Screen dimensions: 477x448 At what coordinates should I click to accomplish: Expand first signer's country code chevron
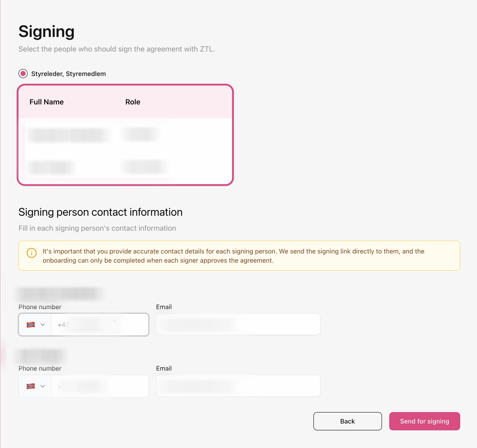tap(43, 325)
